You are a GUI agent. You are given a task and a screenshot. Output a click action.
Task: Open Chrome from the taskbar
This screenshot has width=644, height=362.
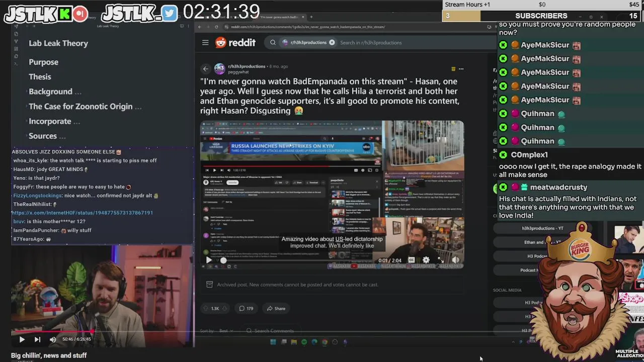click(325, 342)
